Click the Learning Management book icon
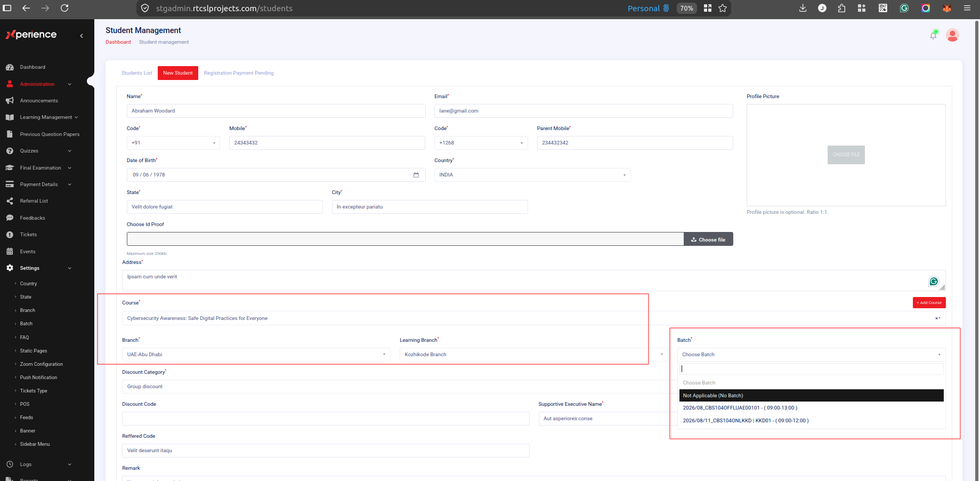Screen dimensions: 980x481 [10, 117]
